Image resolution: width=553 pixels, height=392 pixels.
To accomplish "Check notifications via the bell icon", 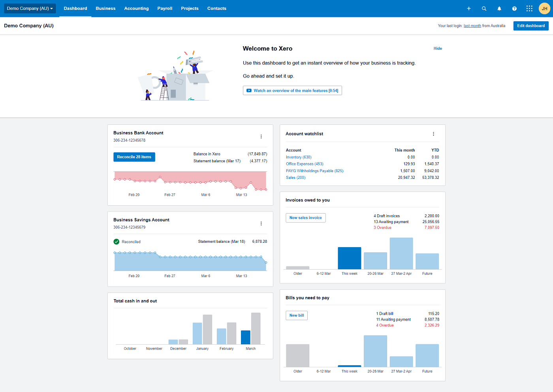I will (499, 8).
